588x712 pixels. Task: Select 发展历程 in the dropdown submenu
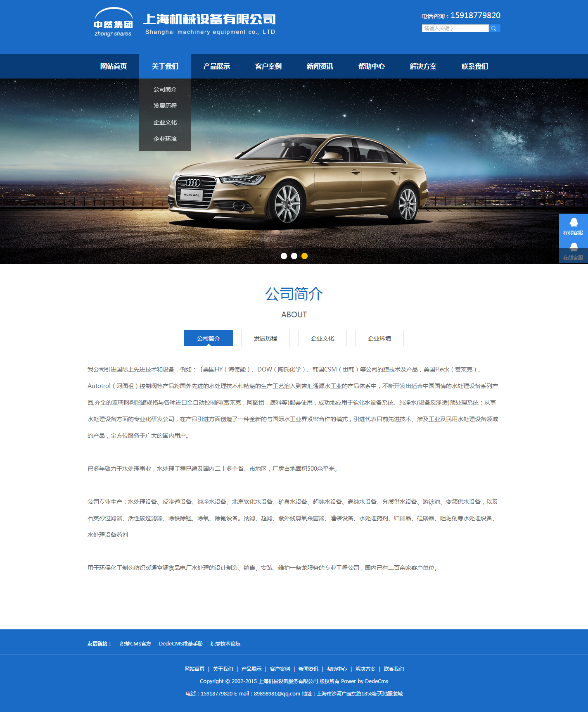tap(165, 106)
